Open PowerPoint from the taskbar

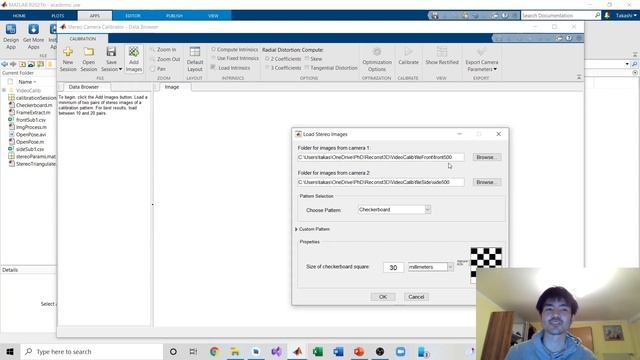(x=359, y=351)
